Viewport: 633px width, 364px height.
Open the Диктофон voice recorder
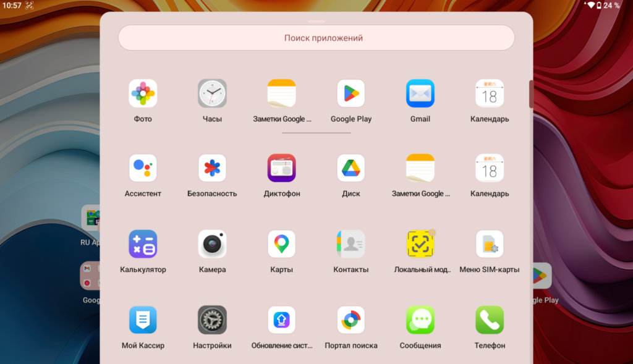[281, 168]
